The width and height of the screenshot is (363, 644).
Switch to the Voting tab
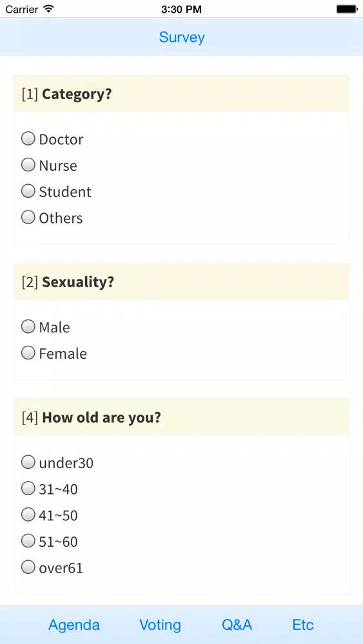160,625
